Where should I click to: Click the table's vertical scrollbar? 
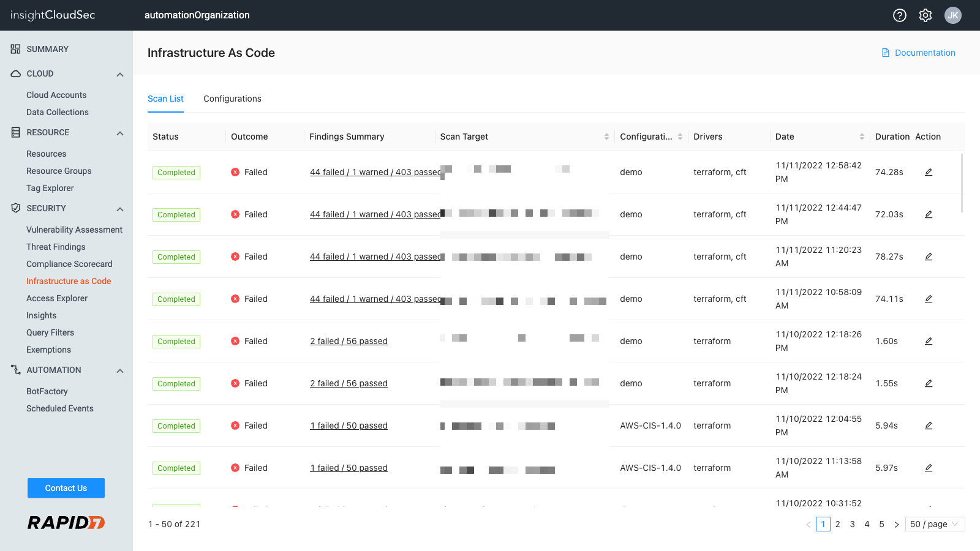pos(962,182)
